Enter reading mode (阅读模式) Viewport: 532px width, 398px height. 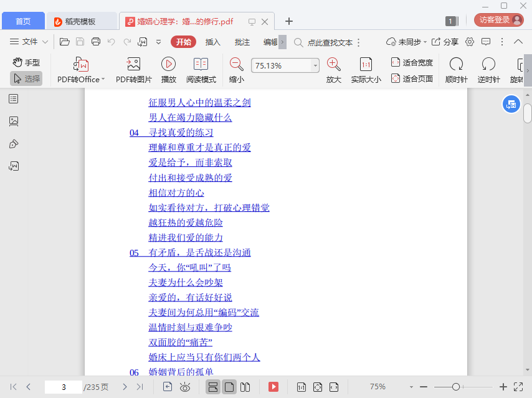coord(201,70)
